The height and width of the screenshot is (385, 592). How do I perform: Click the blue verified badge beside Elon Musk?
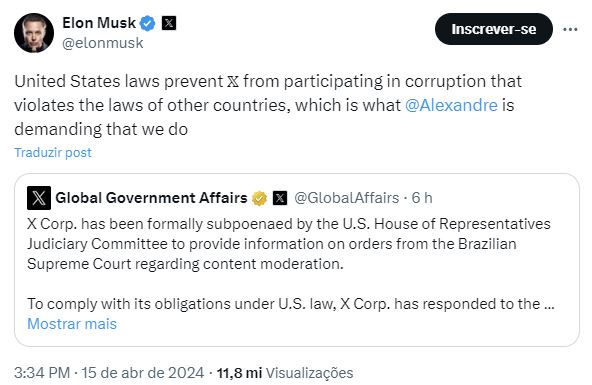147,23
